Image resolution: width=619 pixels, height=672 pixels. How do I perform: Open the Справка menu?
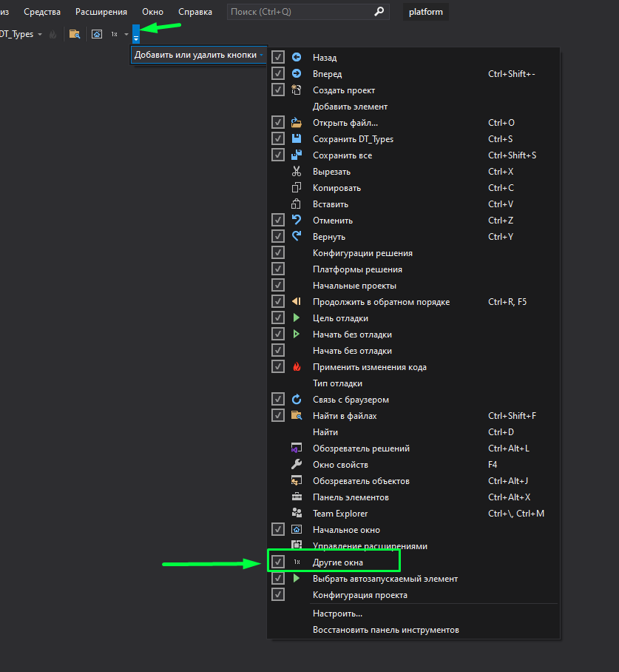[195, 12]
